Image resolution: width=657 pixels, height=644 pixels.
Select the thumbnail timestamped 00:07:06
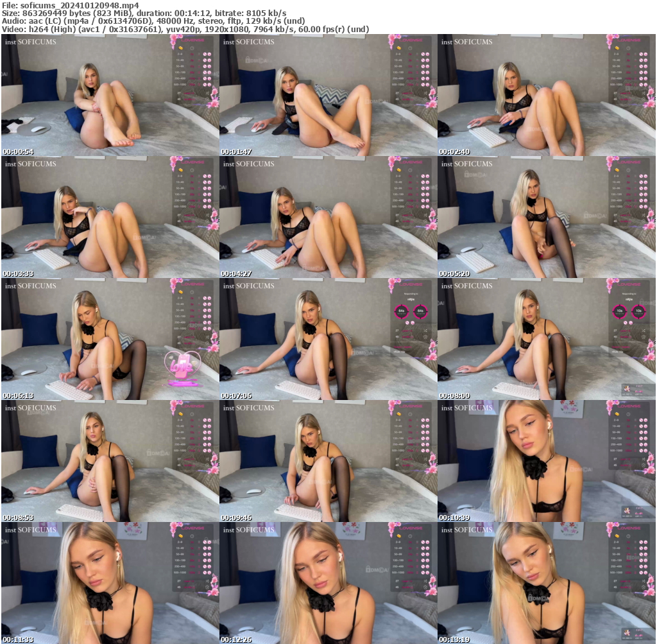(x=328, y=340)
